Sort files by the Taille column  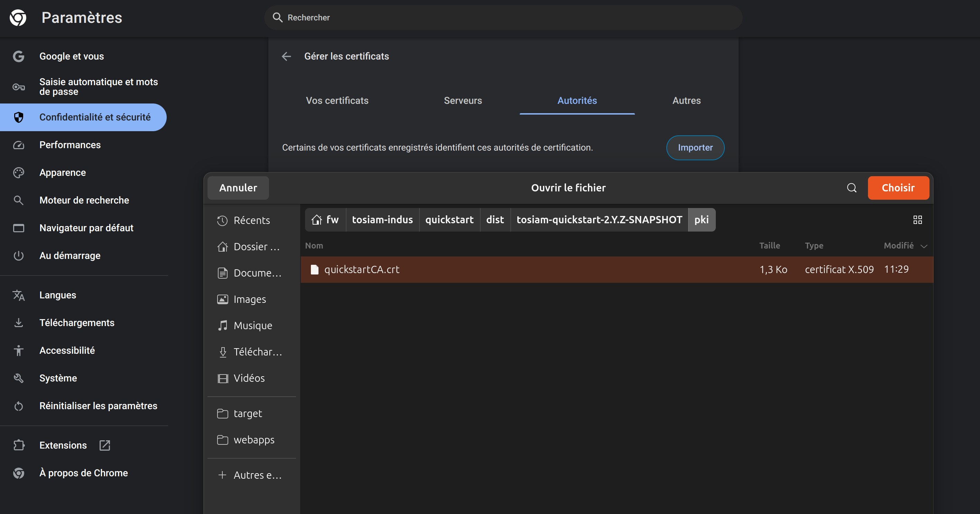(769, 246)
